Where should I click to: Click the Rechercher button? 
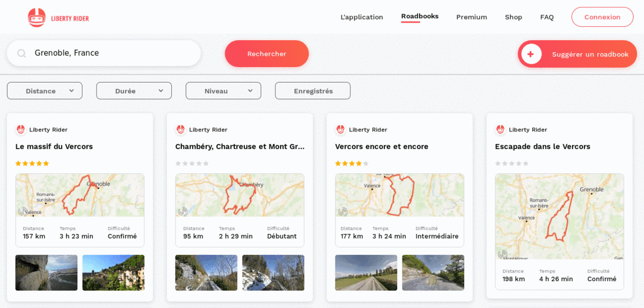267,54
